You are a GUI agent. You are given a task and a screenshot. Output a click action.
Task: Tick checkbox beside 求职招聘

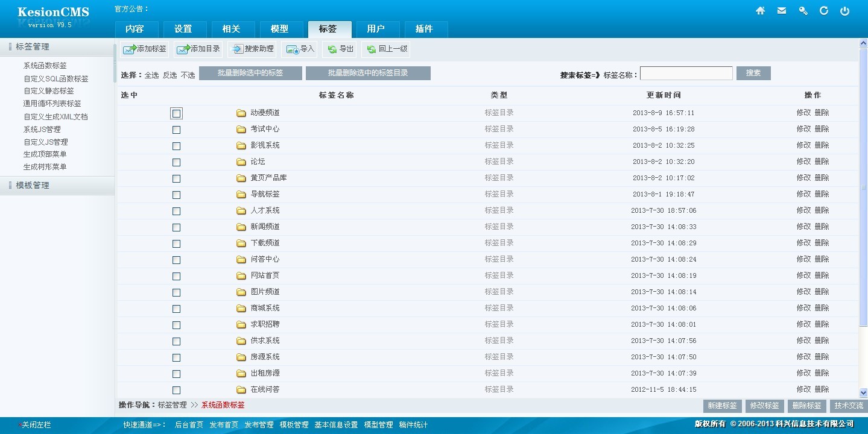(x=176, y=325)
